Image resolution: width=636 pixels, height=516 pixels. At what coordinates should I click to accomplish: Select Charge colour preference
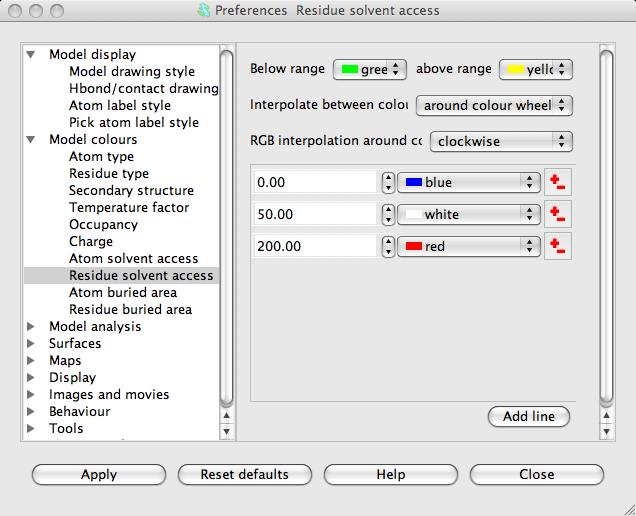tap(91, 242)
